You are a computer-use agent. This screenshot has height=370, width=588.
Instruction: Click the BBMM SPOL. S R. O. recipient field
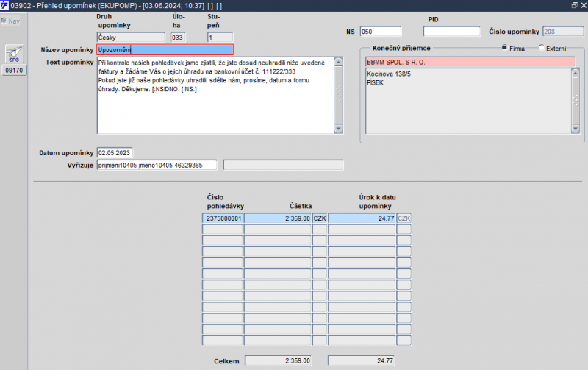tap(470, 62)
